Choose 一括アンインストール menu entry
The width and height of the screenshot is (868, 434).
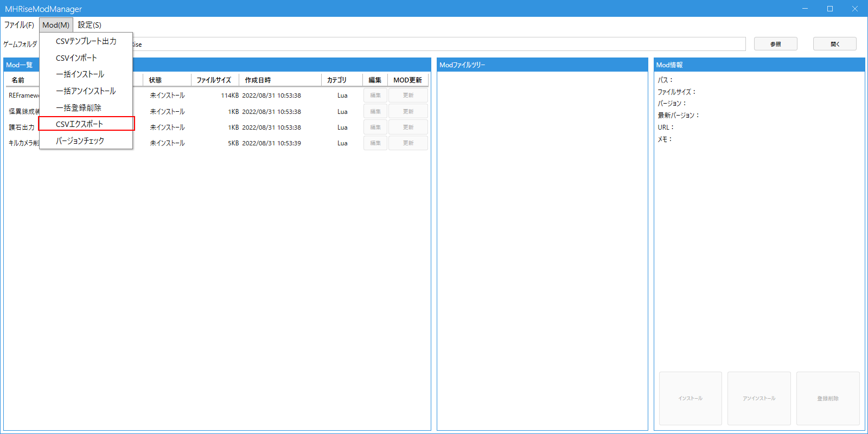coord(86,91)
